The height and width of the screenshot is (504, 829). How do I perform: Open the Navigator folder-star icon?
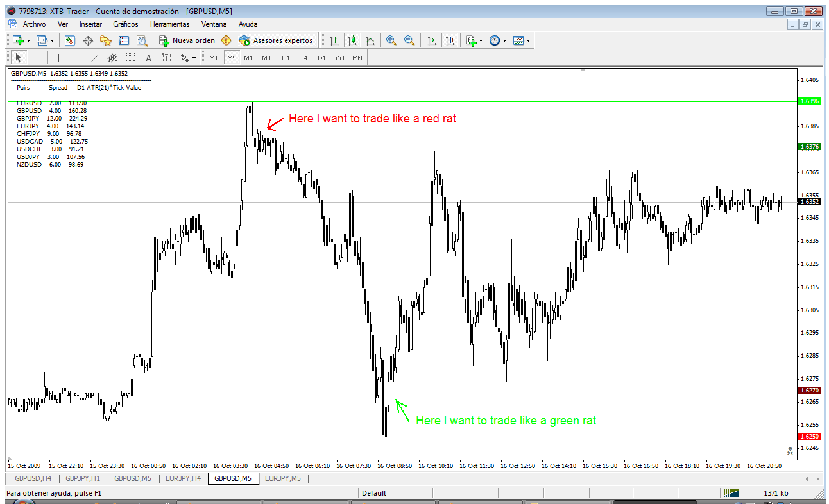coord(106,40)
